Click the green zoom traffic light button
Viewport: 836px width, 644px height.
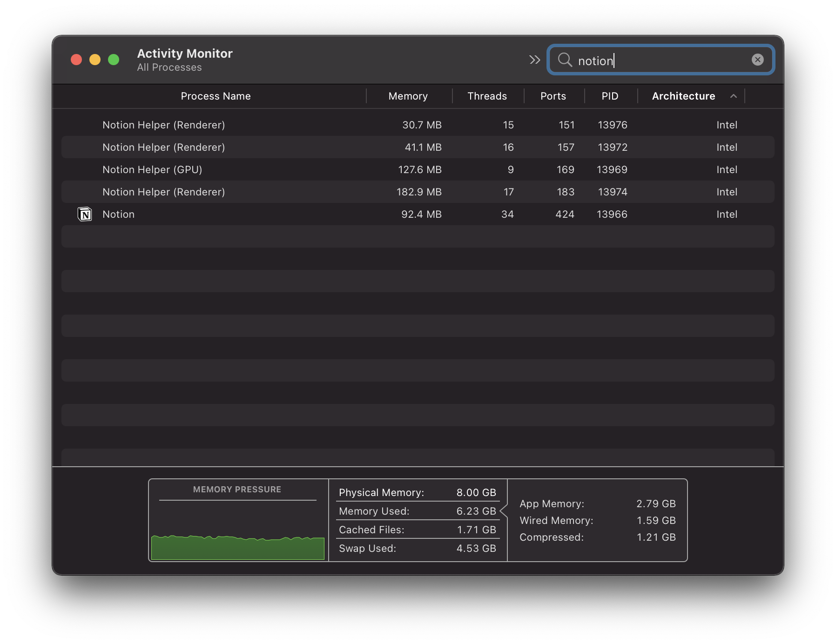(113, 59)
